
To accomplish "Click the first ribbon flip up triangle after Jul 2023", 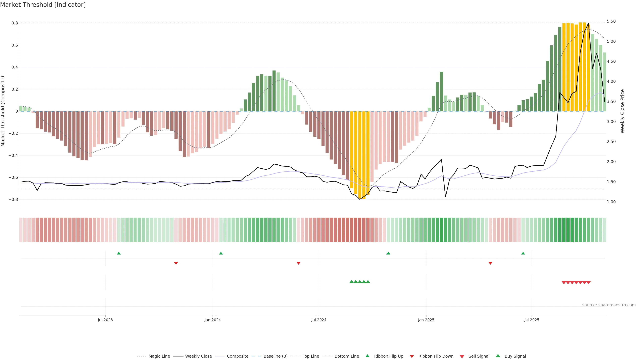I will click(x=119, y=253).
